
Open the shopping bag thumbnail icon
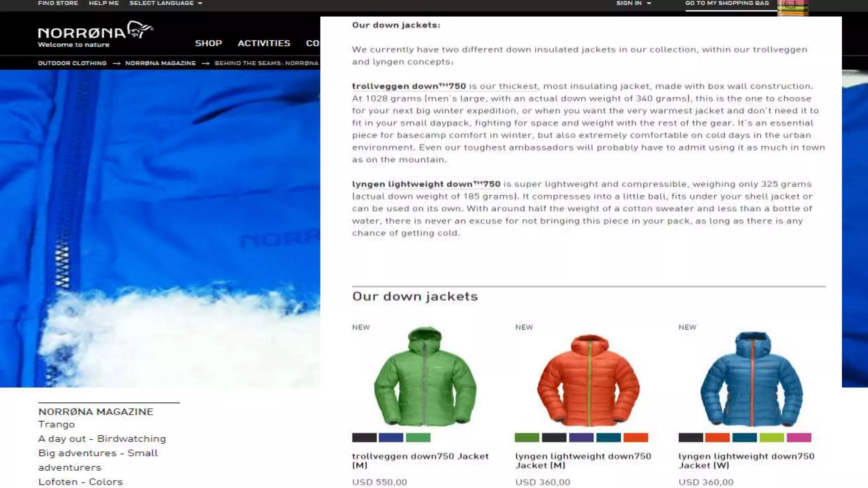pos(793,8)
